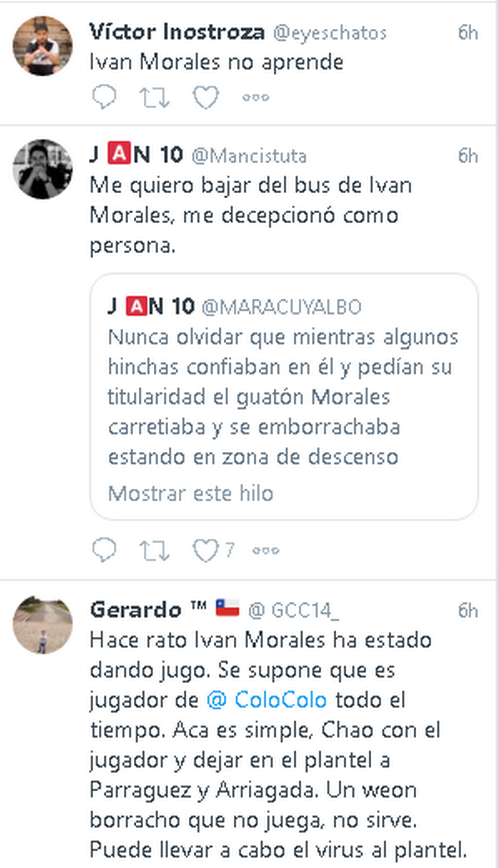Screen dimensions: 498x868
Task: Like Víctor Inostroza's tweet about Ivan Morales
Action: click(x=206, y=97)
